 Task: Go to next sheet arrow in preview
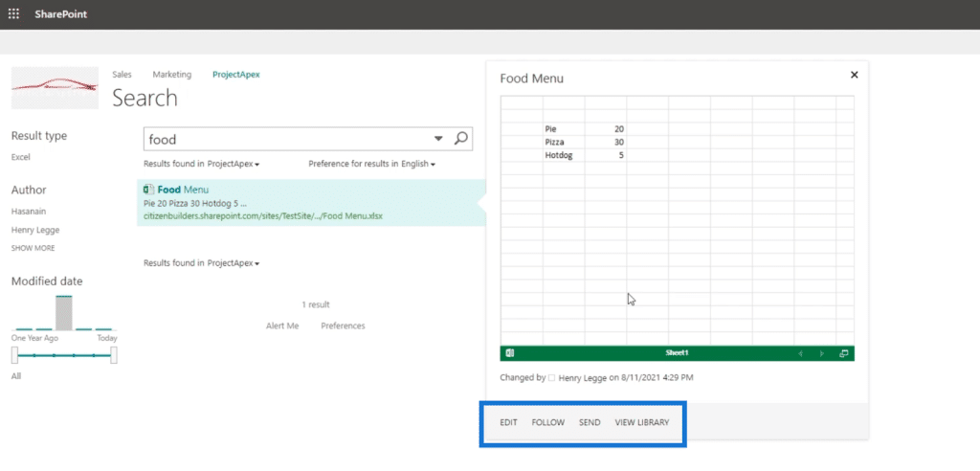click(x=822, y=353)
